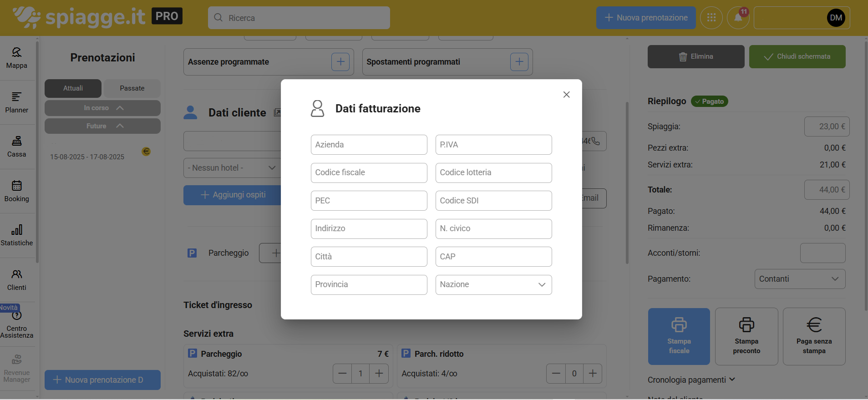Focus the Indirizzo field
Screen dimensions: 868x400
[x=369, y=229]
